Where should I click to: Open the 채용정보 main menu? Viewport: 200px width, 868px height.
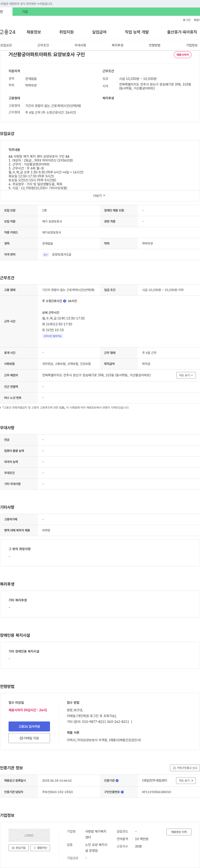(x=34, y=32)
